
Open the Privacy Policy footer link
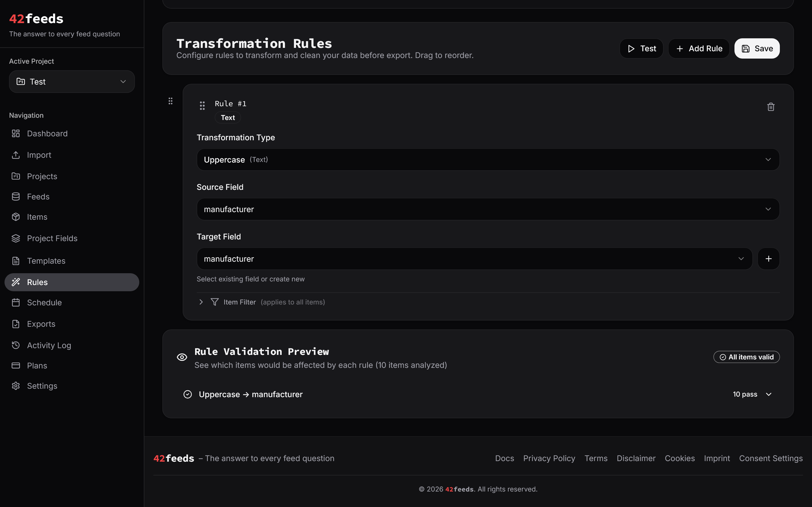pos(549,458)
